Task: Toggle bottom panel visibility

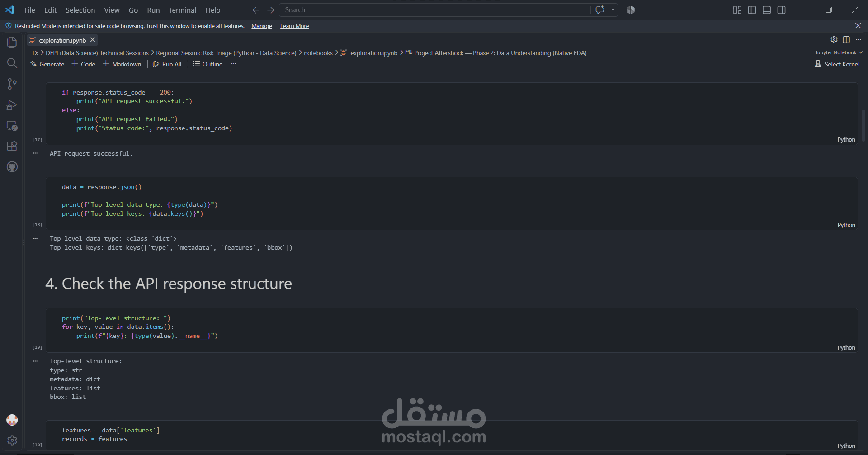Action: [767, 10]
